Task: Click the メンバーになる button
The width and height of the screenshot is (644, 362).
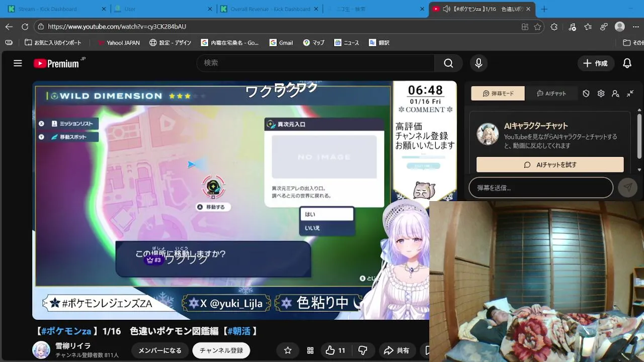Action: click(x=160, y=350)
